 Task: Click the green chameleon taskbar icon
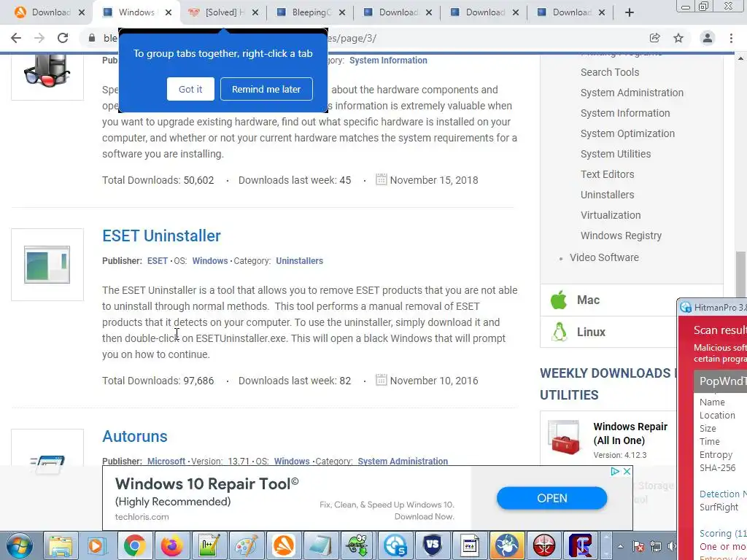pyautogui.click(x=357, y=545)
